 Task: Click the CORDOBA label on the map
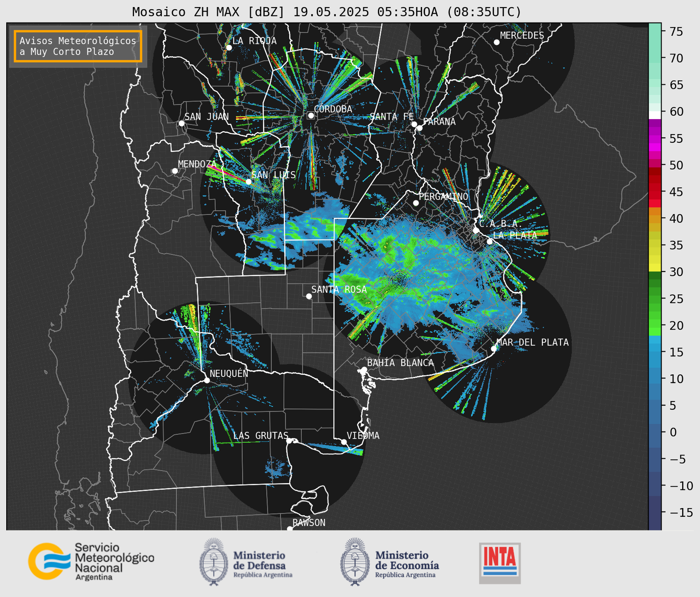pyautogui.click(x=333, y=109)
